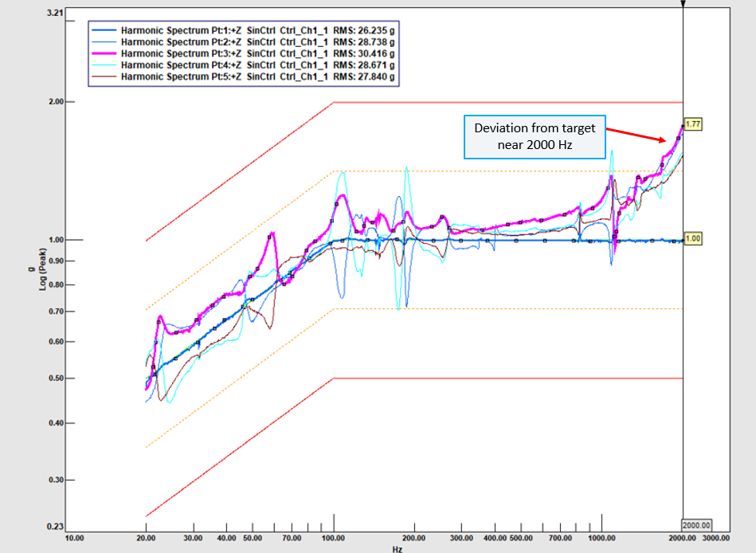Click the 100.00 x-axis tick label
This screenshot has height=553, width=756.
point(333,539)
